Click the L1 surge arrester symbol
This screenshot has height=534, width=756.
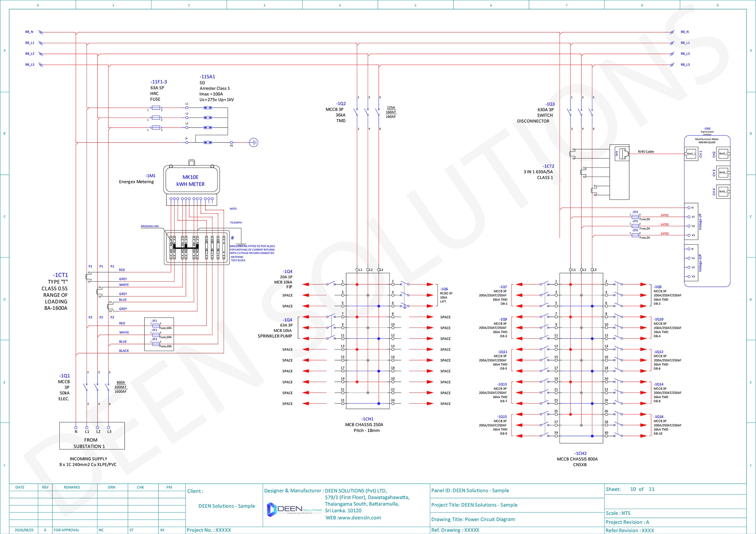(x=208, y=107)
